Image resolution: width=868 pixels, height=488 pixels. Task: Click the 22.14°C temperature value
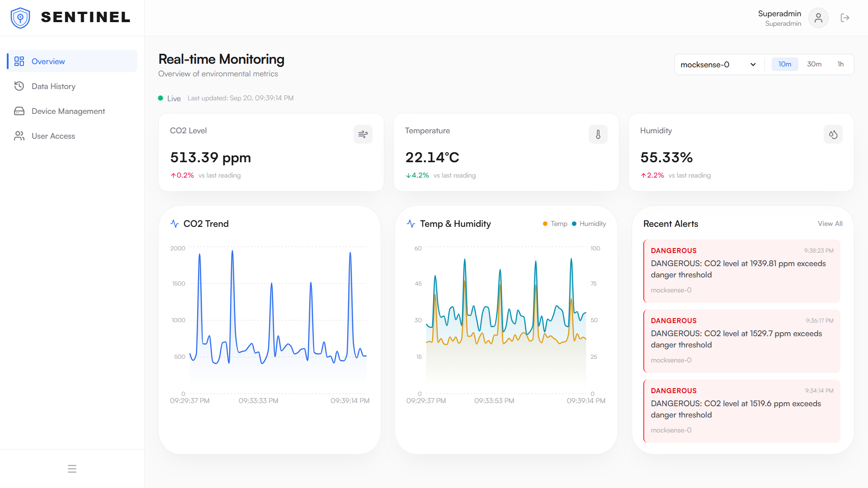pos(432,157)
